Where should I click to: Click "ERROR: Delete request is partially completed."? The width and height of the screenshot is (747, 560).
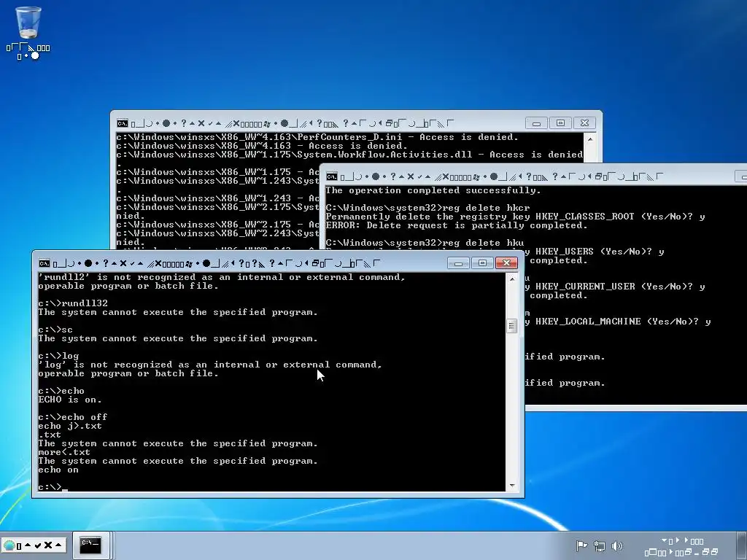457,225
